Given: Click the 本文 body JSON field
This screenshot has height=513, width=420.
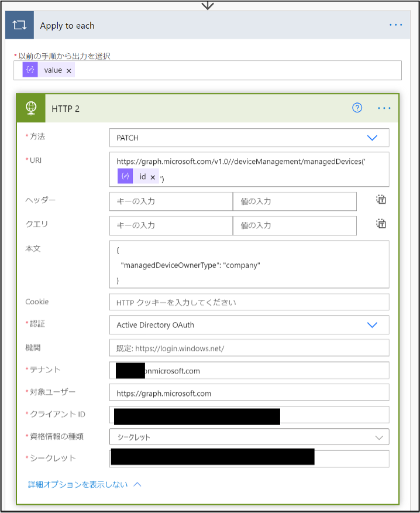Looking at the screenshot, I should click(x=249, y=264).
